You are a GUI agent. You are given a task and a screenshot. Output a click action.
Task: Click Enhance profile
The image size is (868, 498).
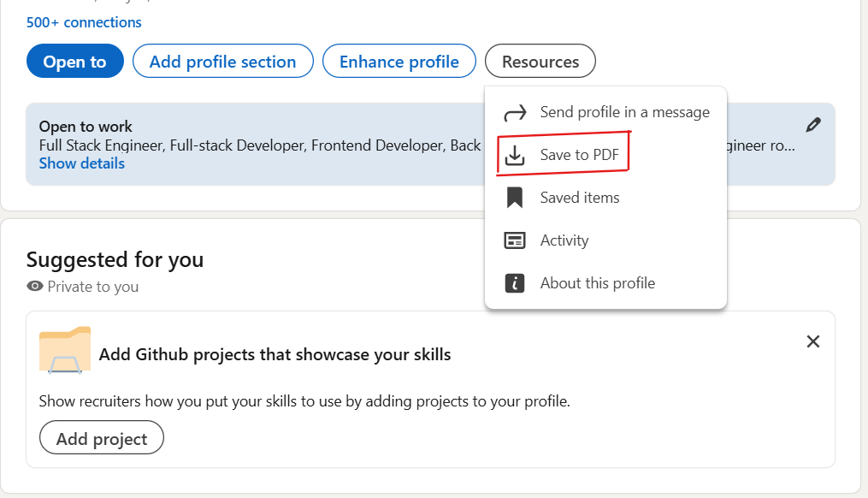[x=399, y=61]
